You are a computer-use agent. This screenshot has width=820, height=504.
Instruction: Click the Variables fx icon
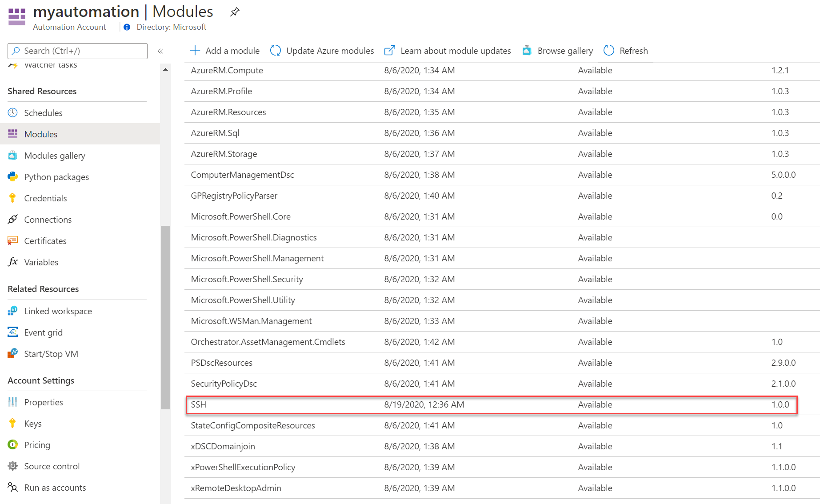point(13,262)
